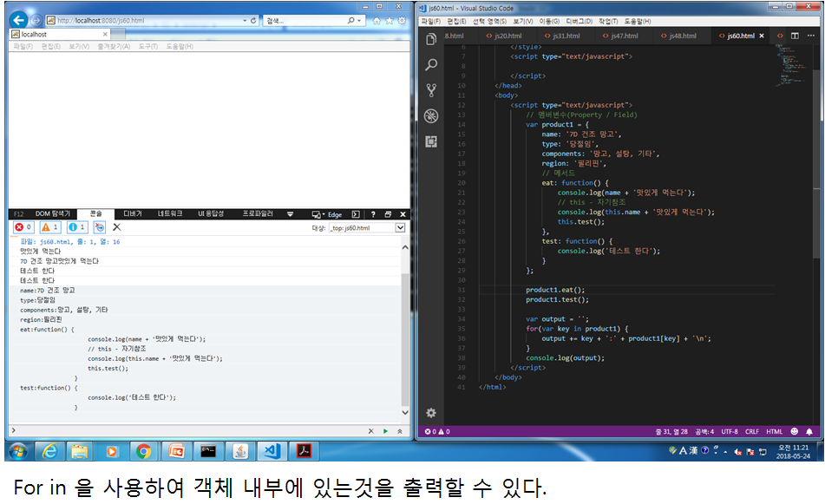Open the Search view in VS Code
This screenshot has width=825, height=504.
coord(431,65)
